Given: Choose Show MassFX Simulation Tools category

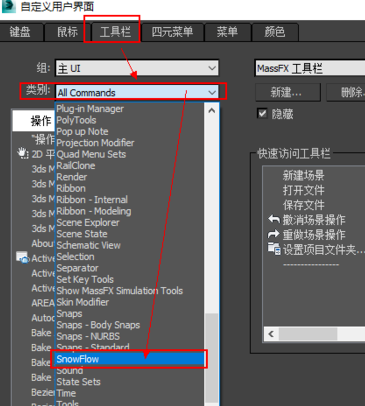Looking at the screenshot, I should point(120,290).
